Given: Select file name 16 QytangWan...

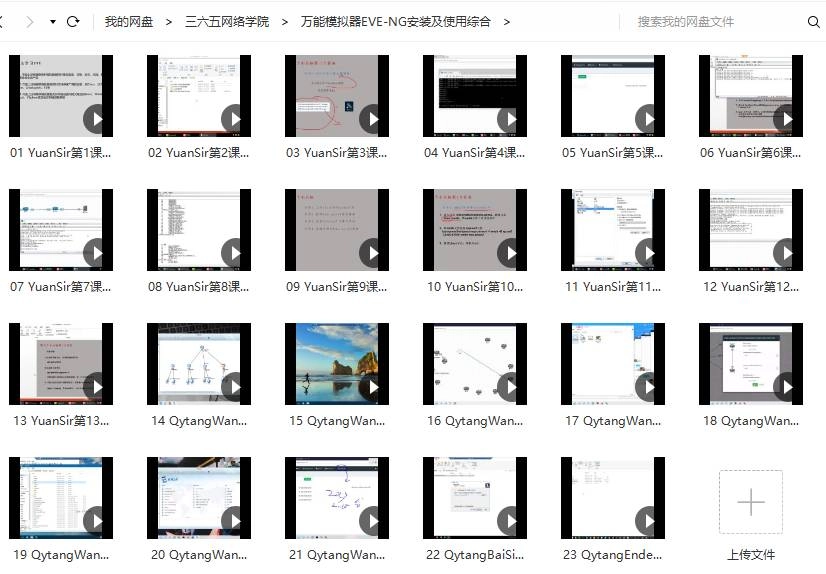Looking at the screenshot, I should pos(475,421).
